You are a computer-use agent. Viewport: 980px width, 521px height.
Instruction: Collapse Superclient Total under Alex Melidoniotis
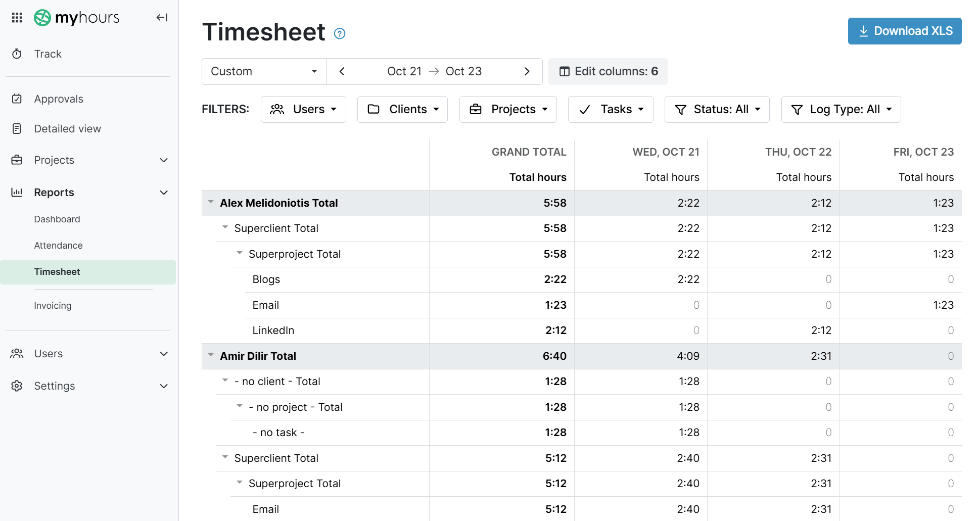[x=225, y=227]
